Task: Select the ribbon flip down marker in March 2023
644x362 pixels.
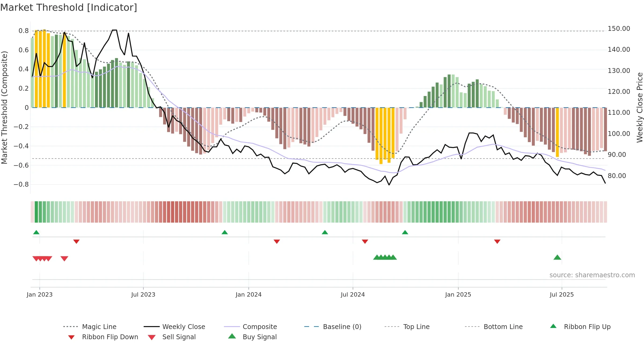Action: 76,242
